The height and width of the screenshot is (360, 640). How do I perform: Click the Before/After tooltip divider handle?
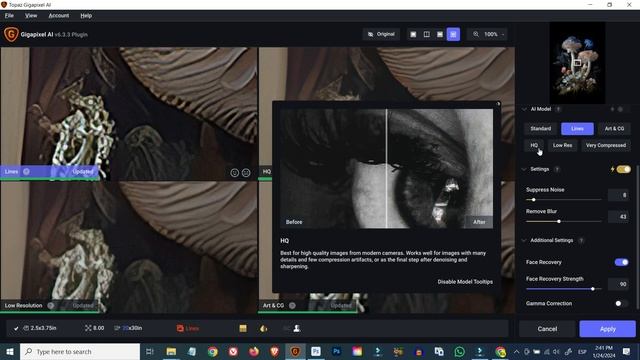[386, 169]
